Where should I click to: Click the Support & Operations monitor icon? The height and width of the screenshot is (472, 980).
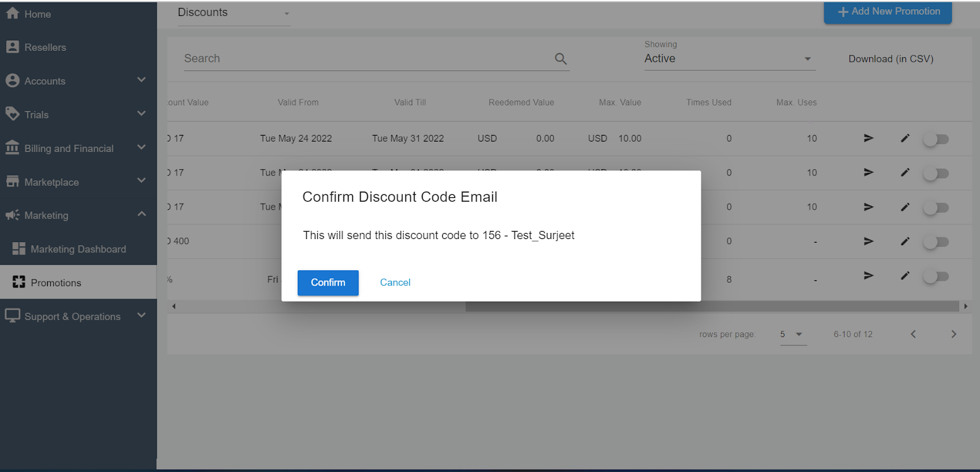coord(12,315)
